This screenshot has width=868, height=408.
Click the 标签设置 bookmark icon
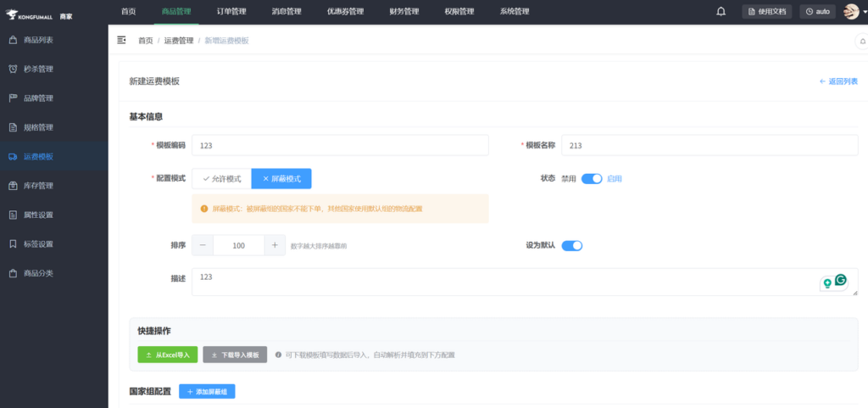(13, 244)
